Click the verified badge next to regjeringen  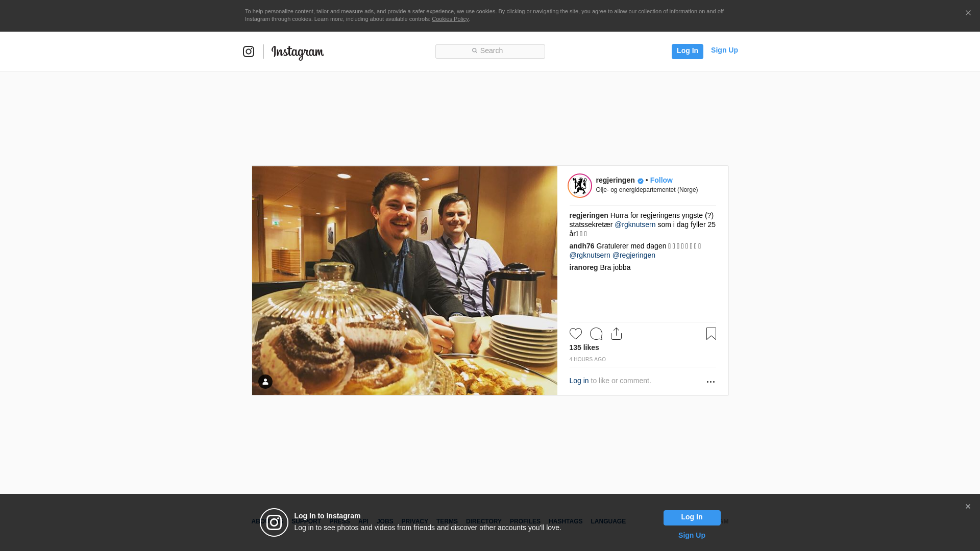click(640, 181)
